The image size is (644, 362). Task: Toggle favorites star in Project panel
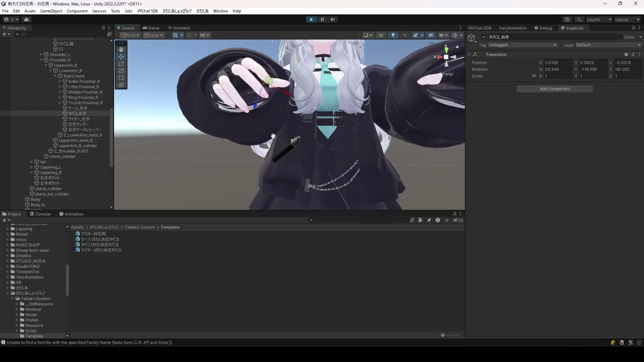pyautogui.click(x=446, y=220)
